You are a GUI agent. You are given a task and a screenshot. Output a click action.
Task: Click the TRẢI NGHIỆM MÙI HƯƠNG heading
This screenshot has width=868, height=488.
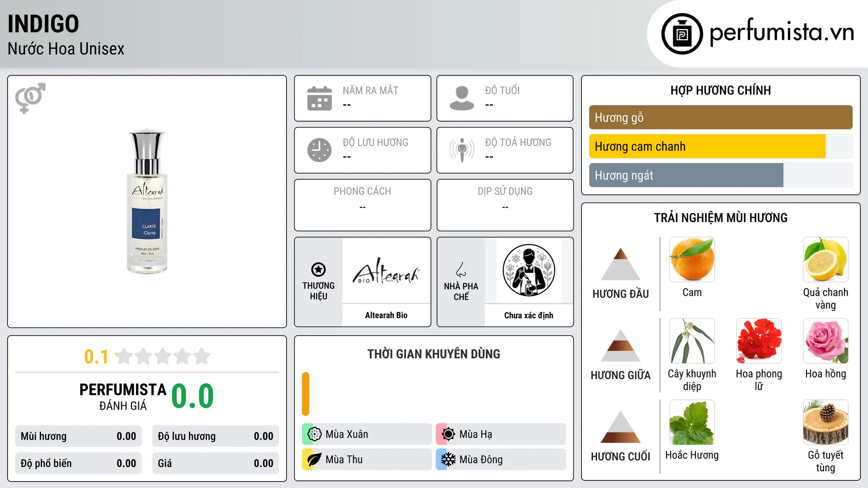coord(721,218)
